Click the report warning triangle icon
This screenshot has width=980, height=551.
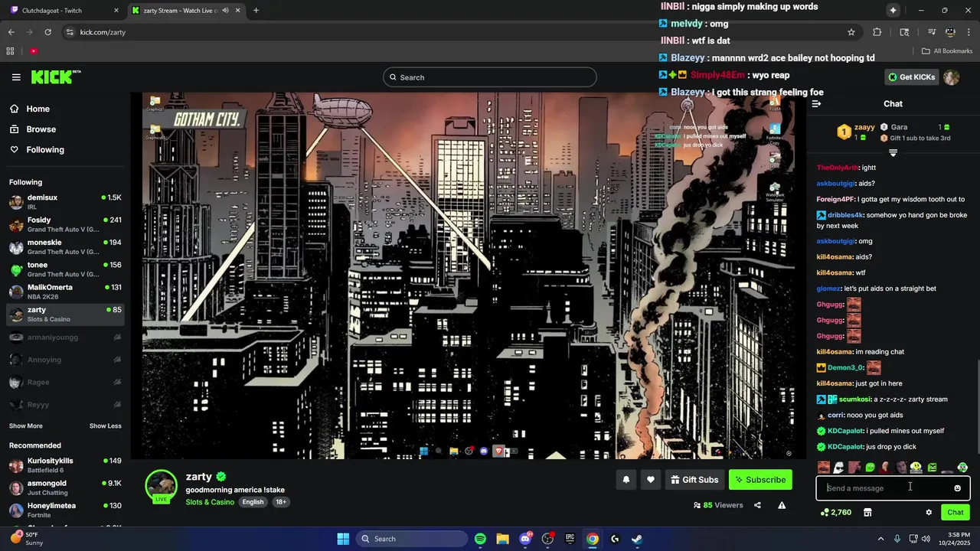tap(782, 505)
